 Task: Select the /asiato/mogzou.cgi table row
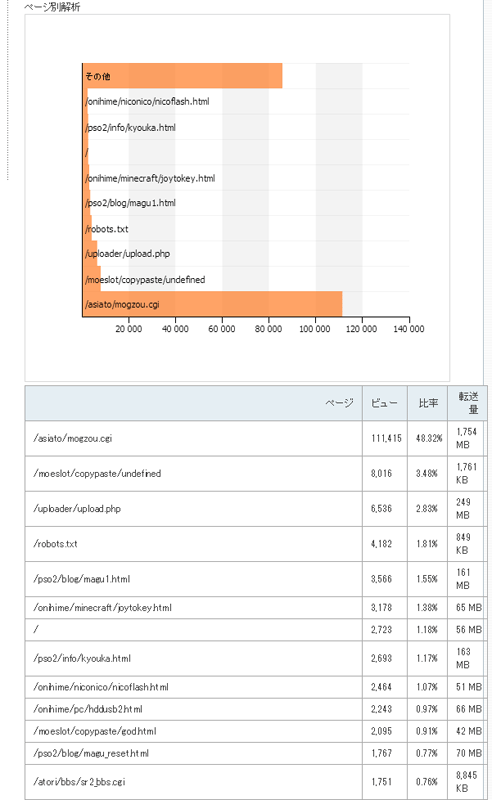(256, 438)
